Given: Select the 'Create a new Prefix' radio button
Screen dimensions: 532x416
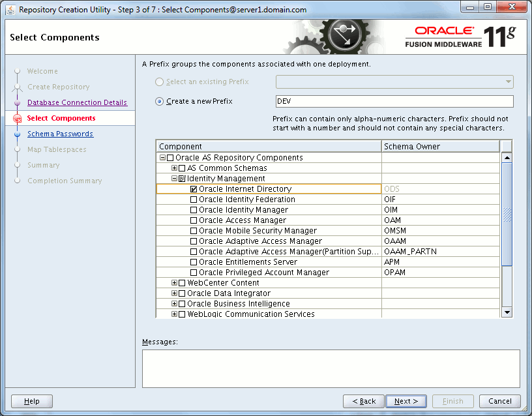Looking at the screenshot, I should coord(159,102).
